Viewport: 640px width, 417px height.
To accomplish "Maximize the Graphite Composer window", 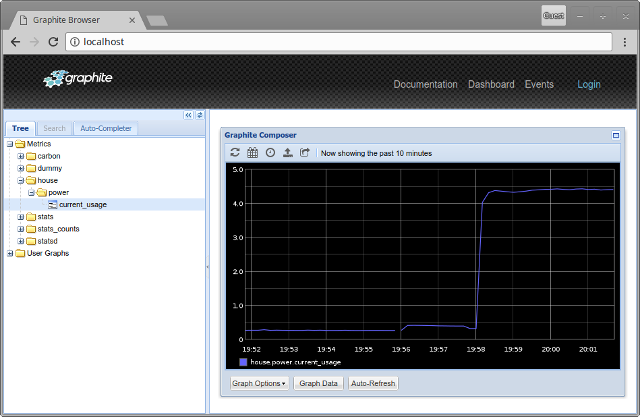I will [616, 135].
